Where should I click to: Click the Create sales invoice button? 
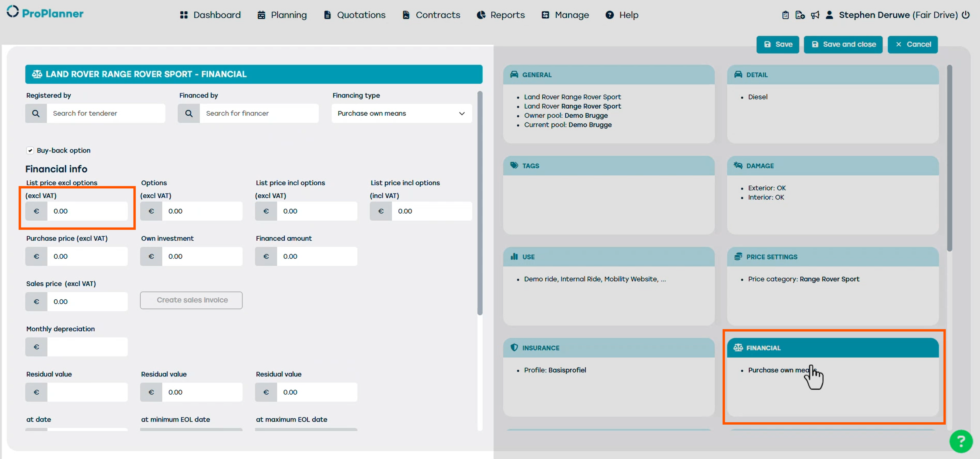[191, 300]
